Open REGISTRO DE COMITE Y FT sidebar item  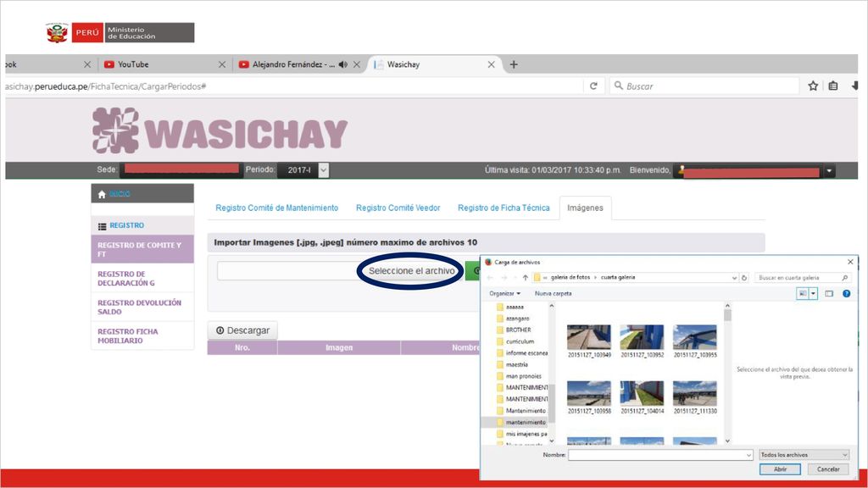click(x=142, y=249)
